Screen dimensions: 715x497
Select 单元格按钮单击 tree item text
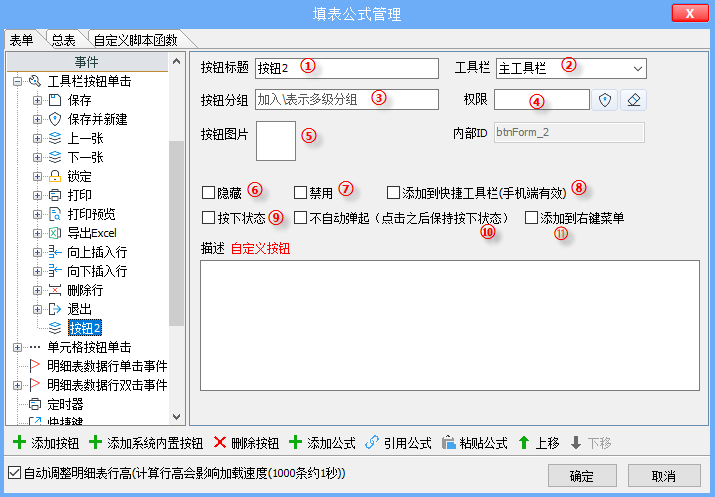coord(89,347)
